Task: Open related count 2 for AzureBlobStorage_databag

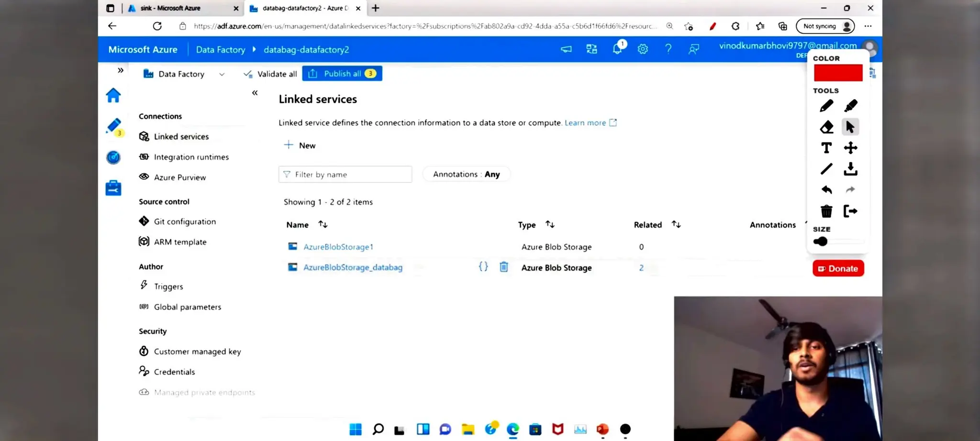Action: 641,268
